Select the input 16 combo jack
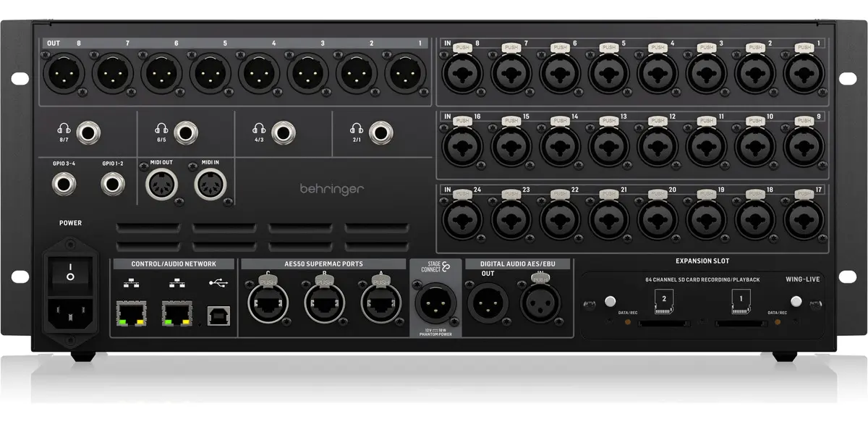The height and width of the screenshot is (422, 868). click(x=462, y=145)
